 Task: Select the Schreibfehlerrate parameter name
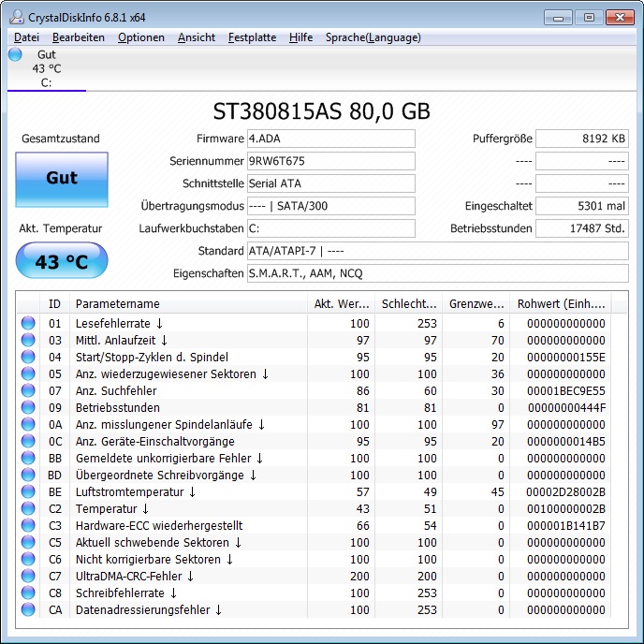tap(126, 593)
